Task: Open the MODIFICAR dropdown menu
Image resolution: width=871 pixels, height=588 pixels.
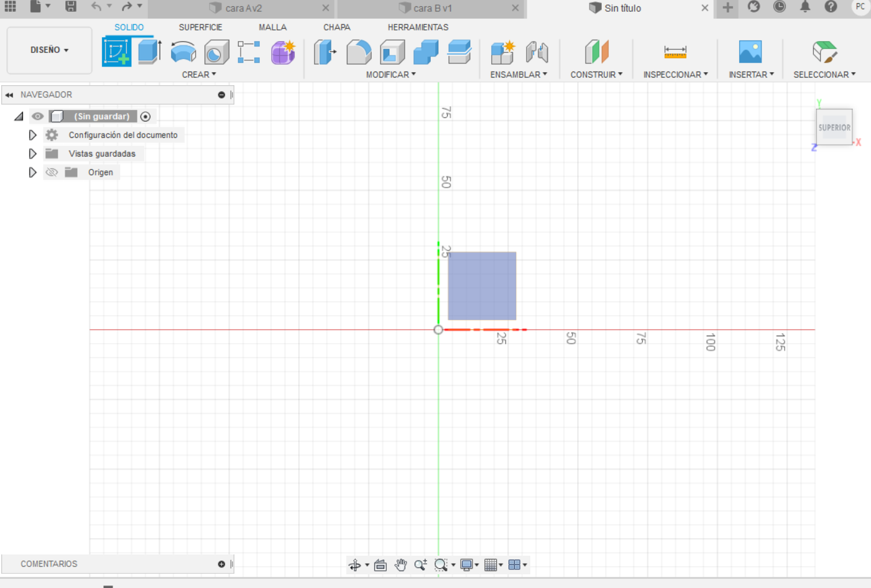Action: 391,75
